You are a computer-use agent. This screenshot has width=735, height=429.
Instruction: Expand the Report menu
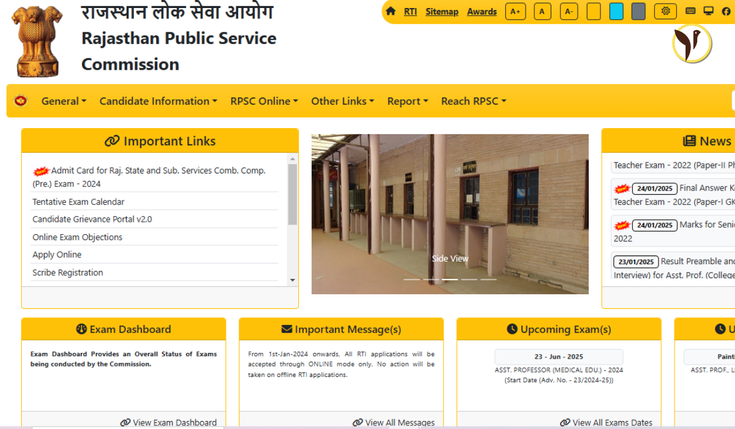pyautogui.click(x=407, y=101)
